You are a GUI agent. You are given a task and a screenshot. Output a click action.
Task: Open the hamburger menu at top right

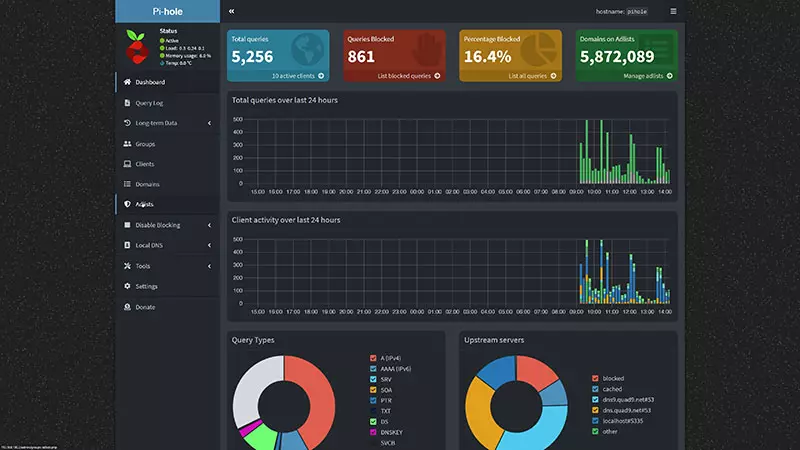pos(673,11)
